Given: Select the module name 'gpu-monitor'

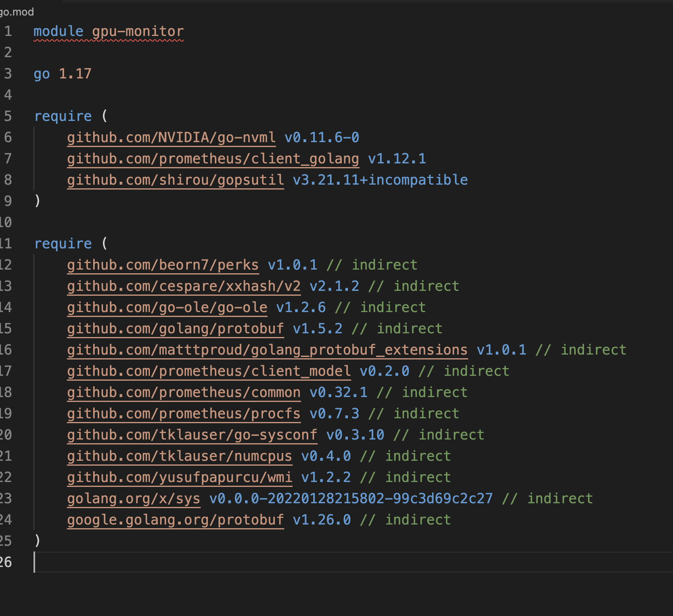Looking at the screenshot, I should coord(138,31).
